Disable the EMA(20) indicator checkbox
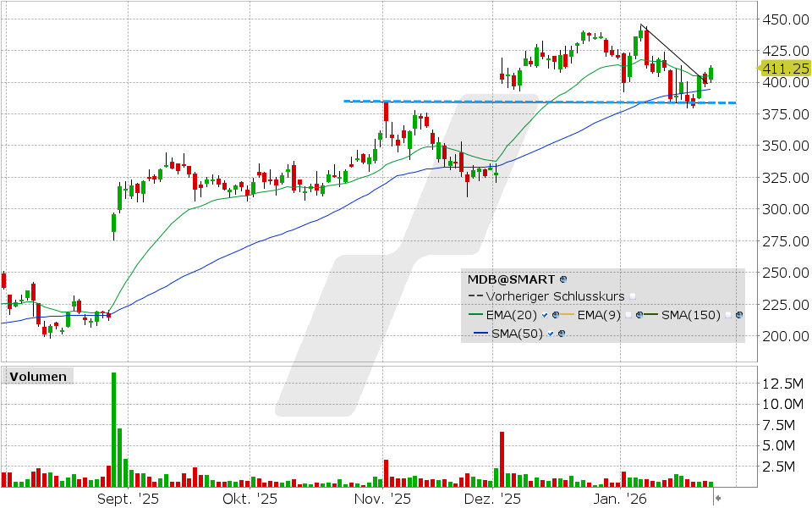The image size is (812, 508). coord(546,314)
